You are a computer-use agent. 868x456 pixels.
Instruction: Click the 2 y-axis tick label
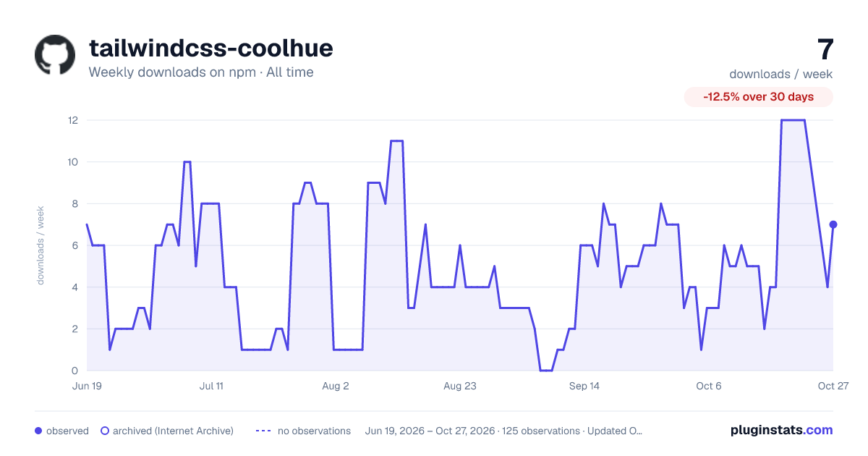click(75, 329)
